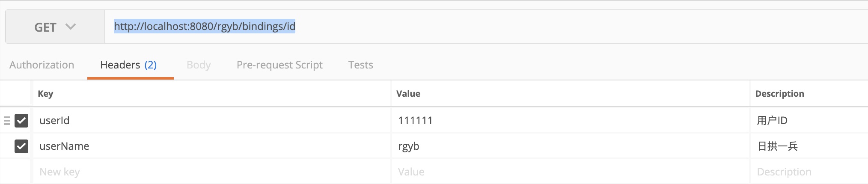Edit the 日拱一兵 description cell

(809, 146)
